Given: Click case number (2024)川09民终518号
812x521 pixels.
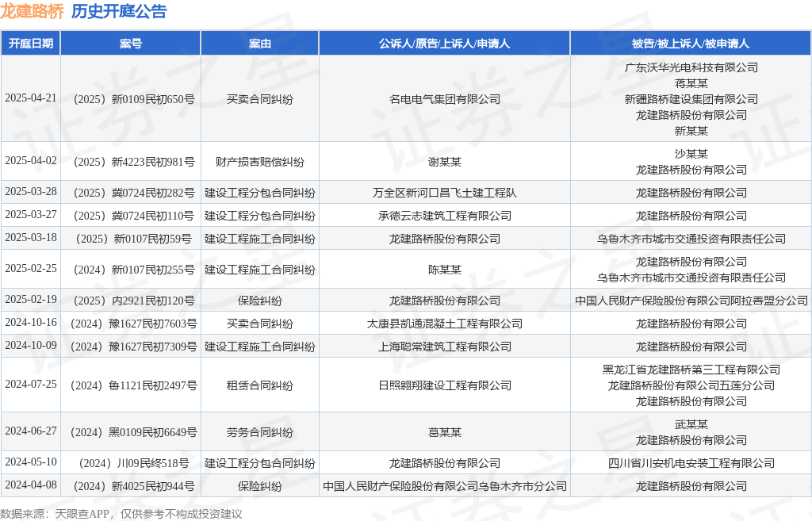Looking at the screenshot, I should [133, 463].
